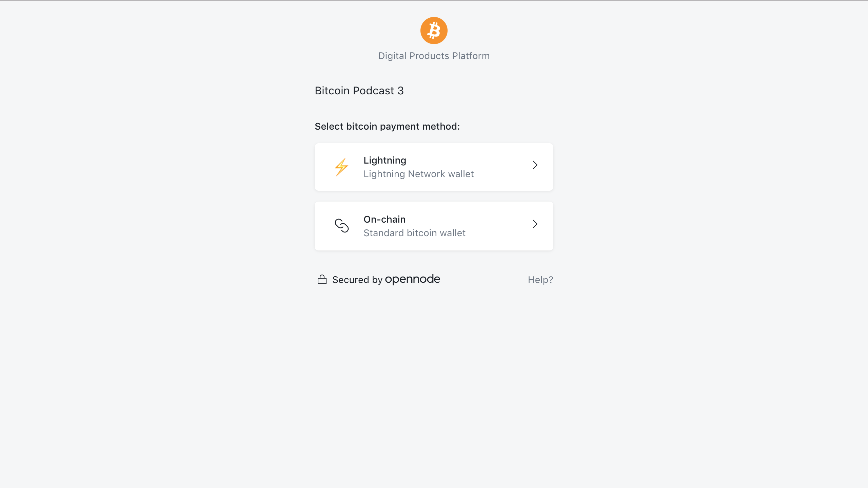This screenshot has width=868, height=488.
Task: Click the "Digital Products Platform" text
Action: click(x=434, y=56)
